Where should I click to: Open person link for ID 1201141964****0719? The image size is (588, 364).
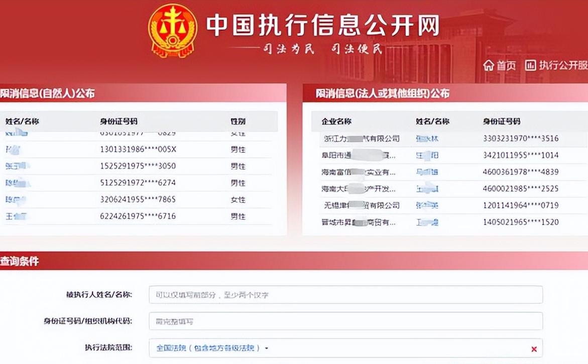(427, 205)
